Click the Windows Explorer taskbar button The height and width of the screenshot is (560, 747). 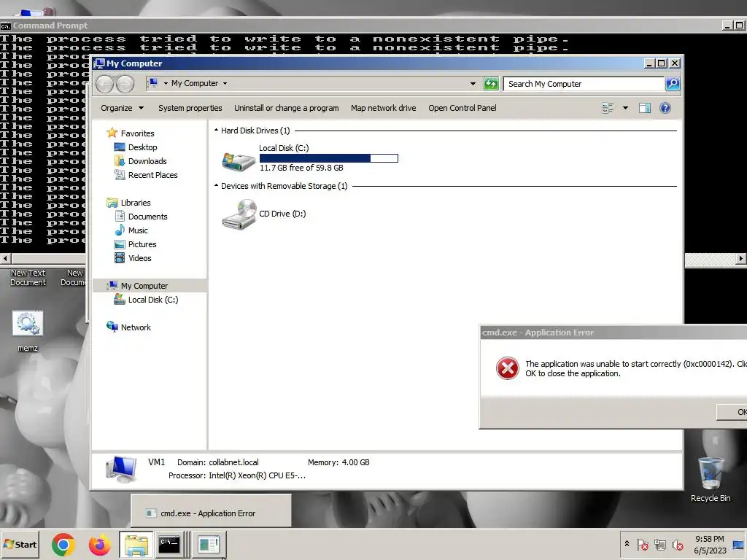(136, 544)
